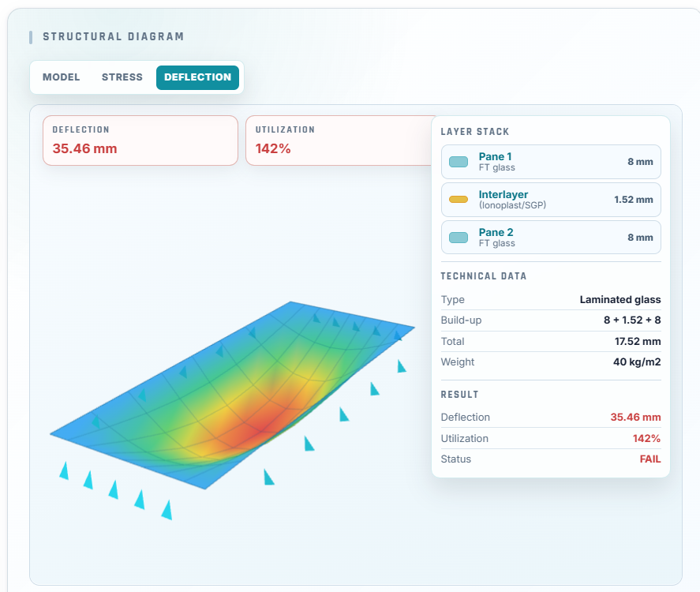This screenshot has width=700, height=592.
Task: Click the 'Status' label
Action: (x=456, y=459)
